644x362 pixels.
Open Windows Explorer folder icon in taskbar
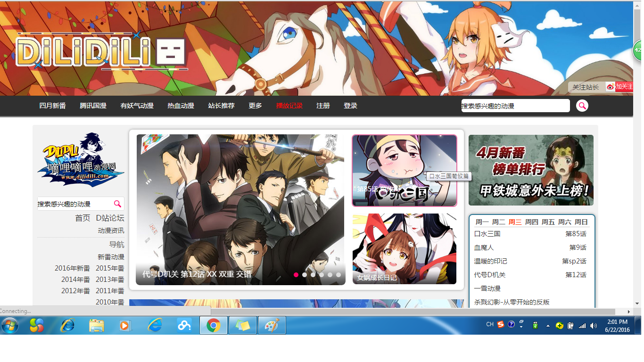coord(97,325)
